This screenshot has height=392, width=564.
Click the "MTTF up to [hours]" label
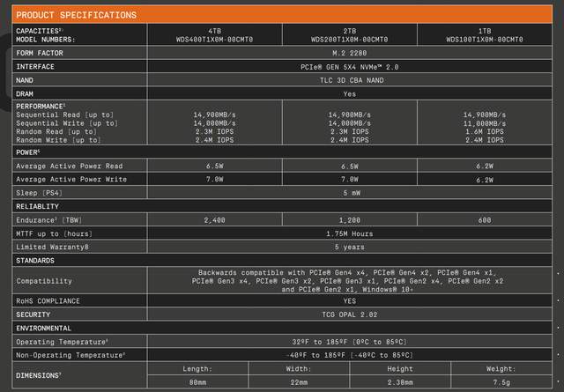[54, 233]
